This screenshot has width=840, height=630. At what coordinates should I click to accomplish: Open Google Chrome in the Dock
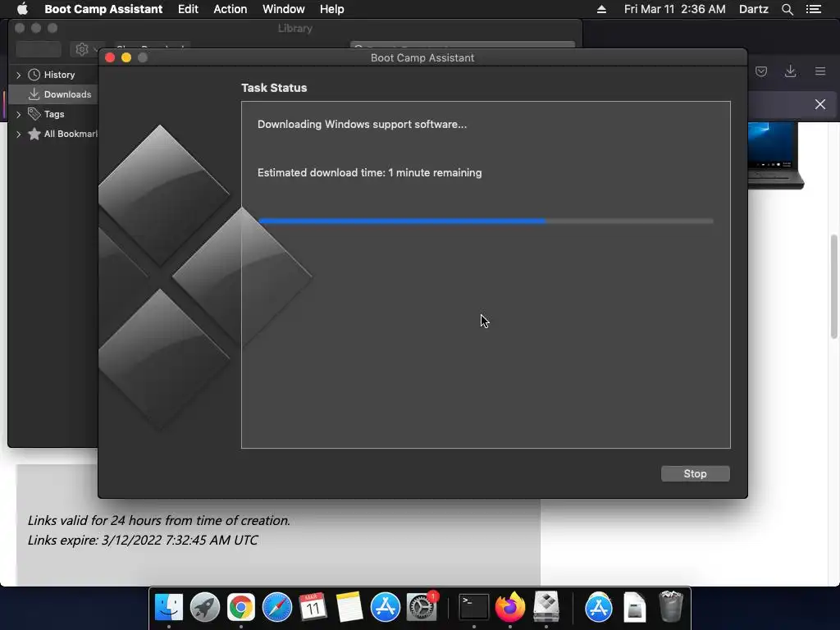click(x=241, y=607)
